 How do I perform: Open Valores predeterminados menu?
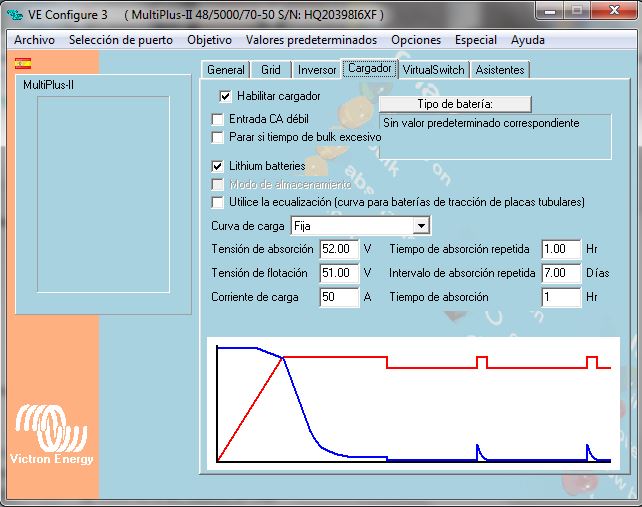coord(311,40)
